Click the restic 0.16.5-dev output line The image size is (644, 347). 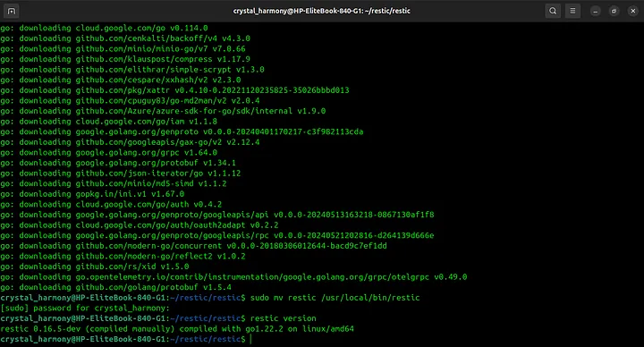[177, 328]
